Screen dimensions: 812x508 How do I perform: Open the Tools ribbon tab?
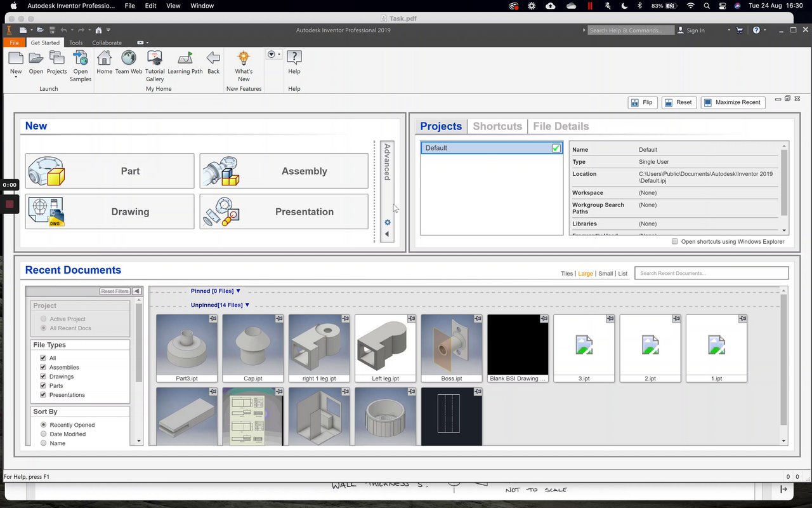[x=75, y=43]
